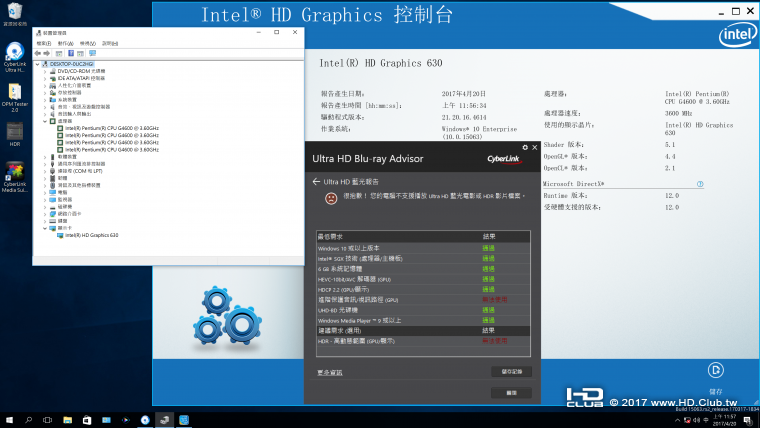
Task: Click the save report icon in Intel control panel
Action: coord(715,370)
